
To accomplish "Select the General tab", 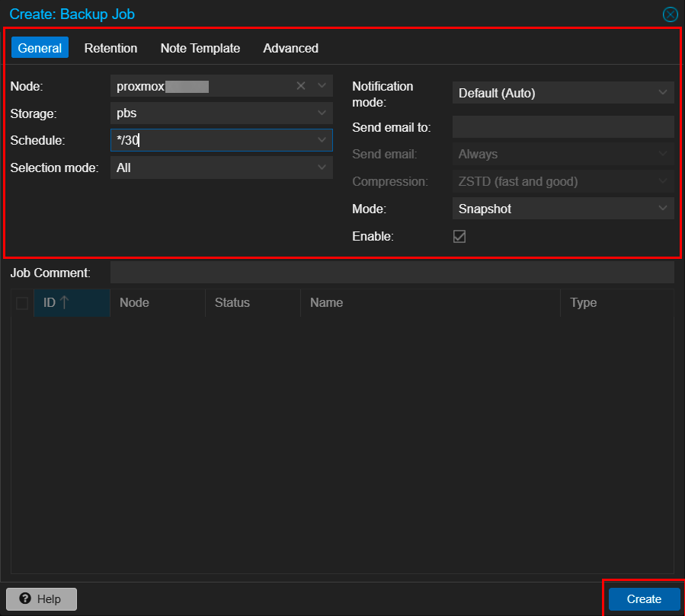I will pyautogui.click(x=40, y=48).
